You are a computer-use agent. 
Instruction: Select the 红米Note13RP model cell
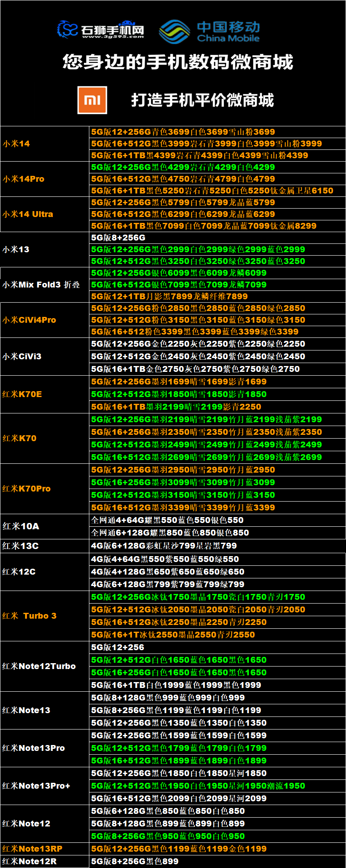(x=45, y=849)
